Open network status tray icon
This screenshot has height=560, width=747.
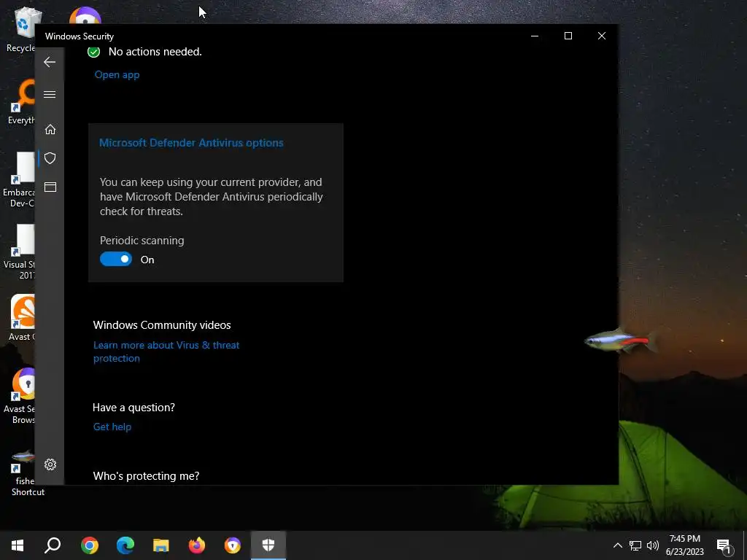tap(635, 545)
